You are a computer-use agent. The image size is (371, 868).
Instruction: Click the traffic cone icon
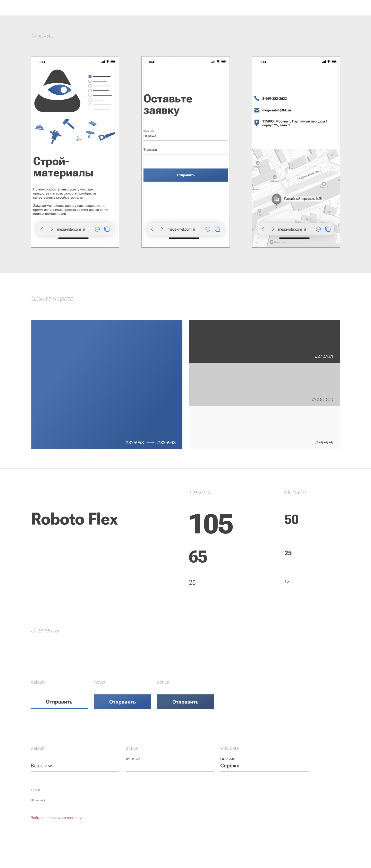78,138
